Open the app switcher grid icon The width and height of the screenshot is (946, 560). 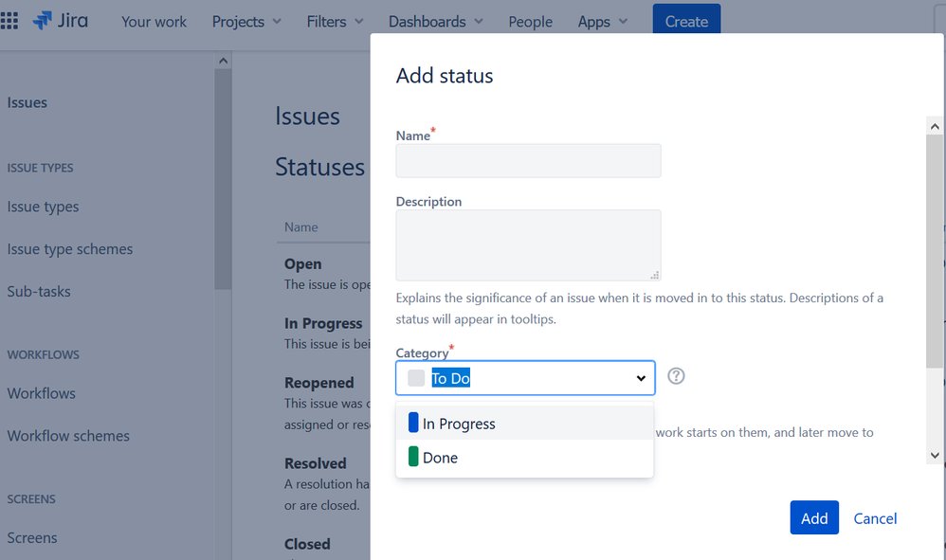tap(9, 21)
